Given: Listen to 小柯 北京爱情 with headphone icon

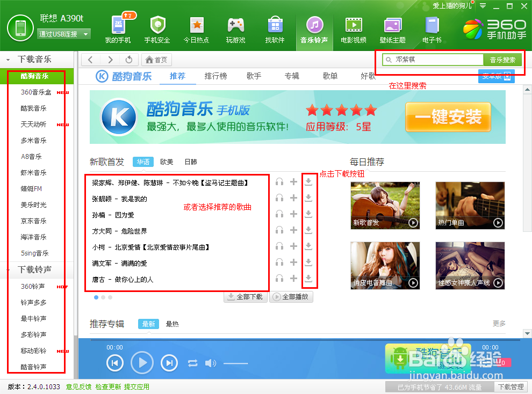Looking at the screenshot, I should 279,246.
